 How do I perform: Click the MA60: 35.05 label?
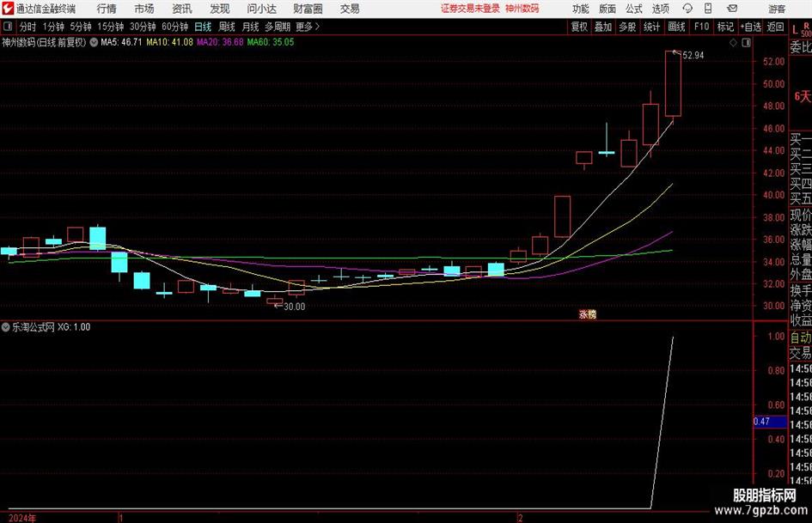(x=271, y=42)
